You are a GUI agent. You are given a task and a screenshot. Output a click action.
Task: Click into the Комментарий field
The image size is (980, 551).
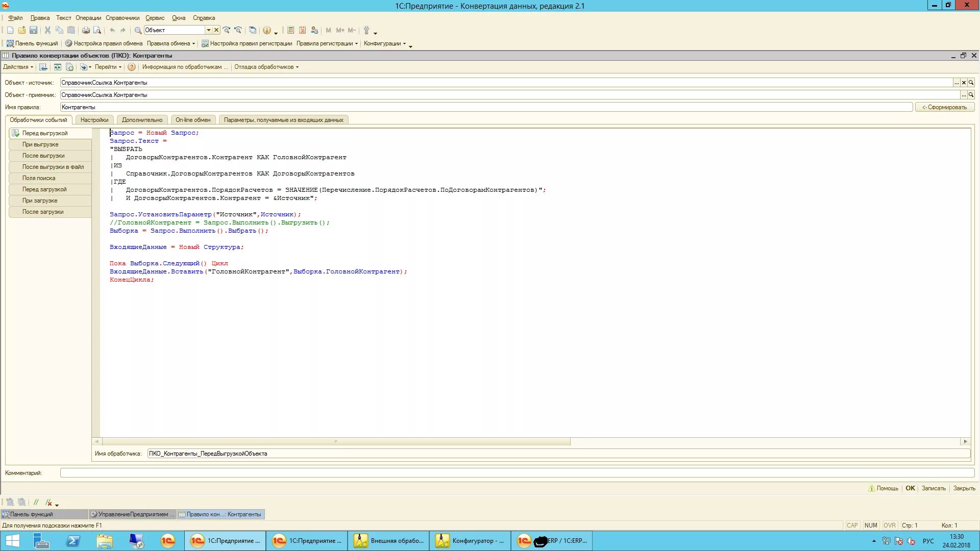coord(516,473)
